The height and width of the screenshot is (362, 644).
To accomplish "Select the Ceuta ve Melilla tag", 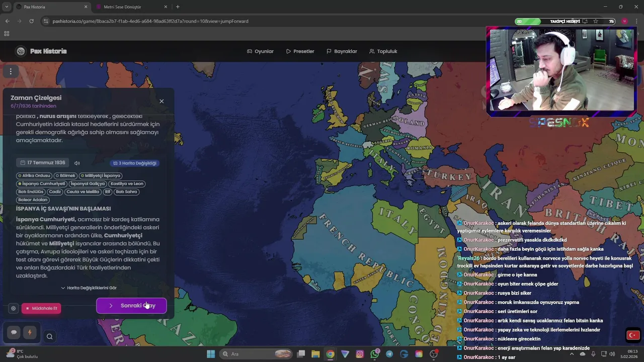I will click(x=83, y=192).
